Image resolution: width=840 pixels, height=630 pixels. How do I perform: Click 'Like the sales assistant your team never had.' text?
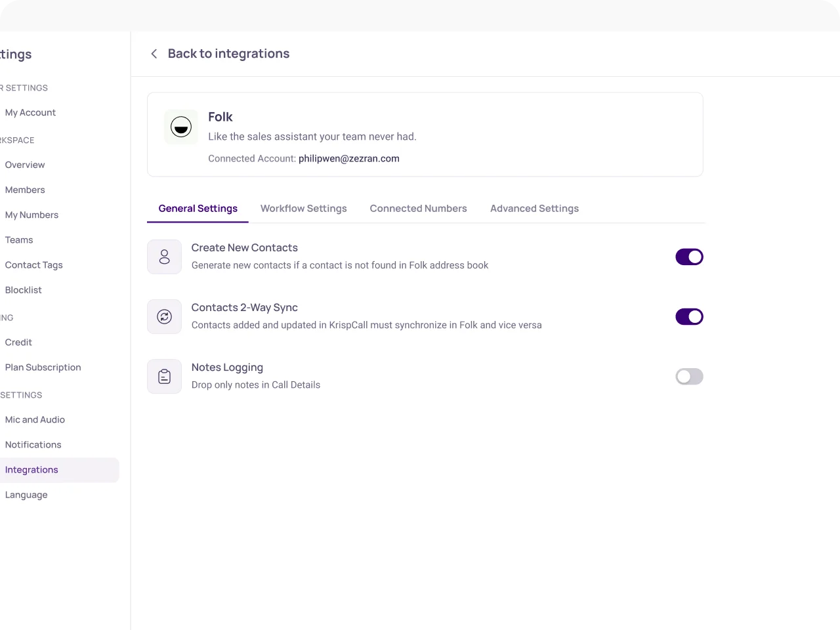tap(312, 136)
